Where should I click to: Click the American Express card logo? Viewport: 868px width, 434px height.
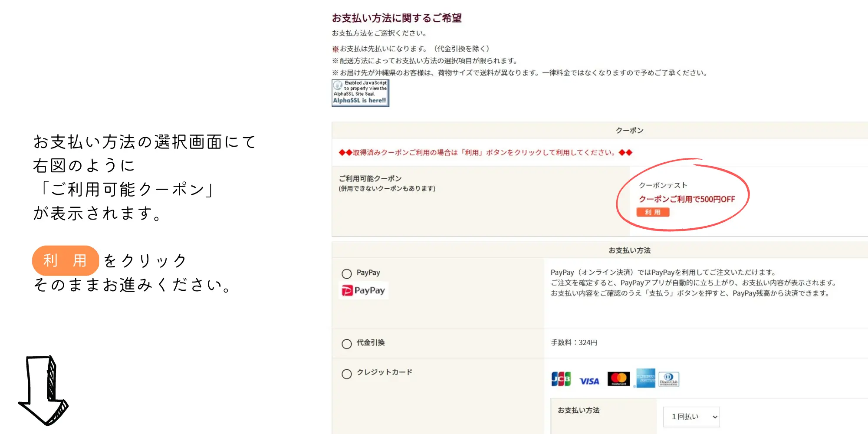[645, 378]
